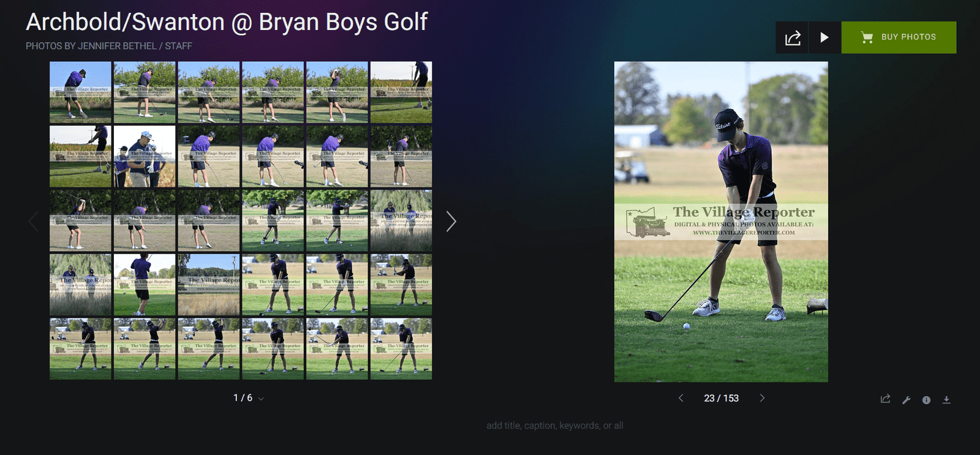Image resolution: width=980 pixels, height=455 pixels.
Task: Select thumbnail of coach with white cap
Action: [x=145, y=156]
